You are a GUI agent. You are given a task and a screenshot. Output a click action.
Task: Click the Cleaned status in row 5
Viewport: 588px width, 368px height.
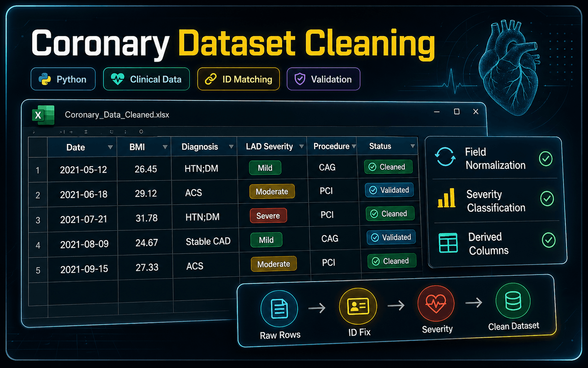(392, 261)
